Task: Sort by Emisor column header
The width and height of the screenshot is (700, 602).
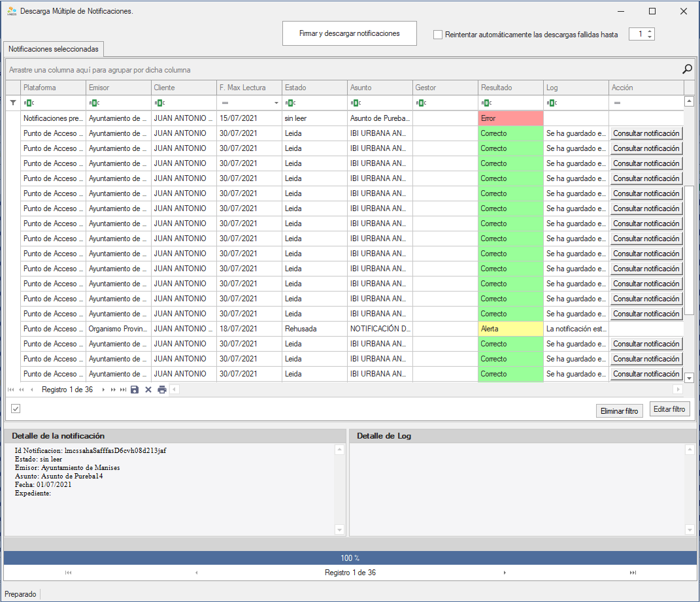Action: click(x=118, y=88)
